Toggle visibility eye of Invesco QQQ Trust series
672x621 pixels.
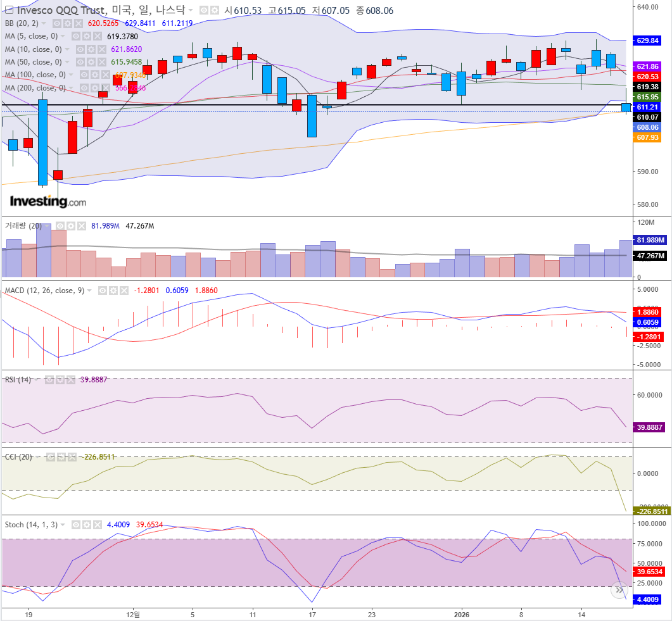[204, 10]
